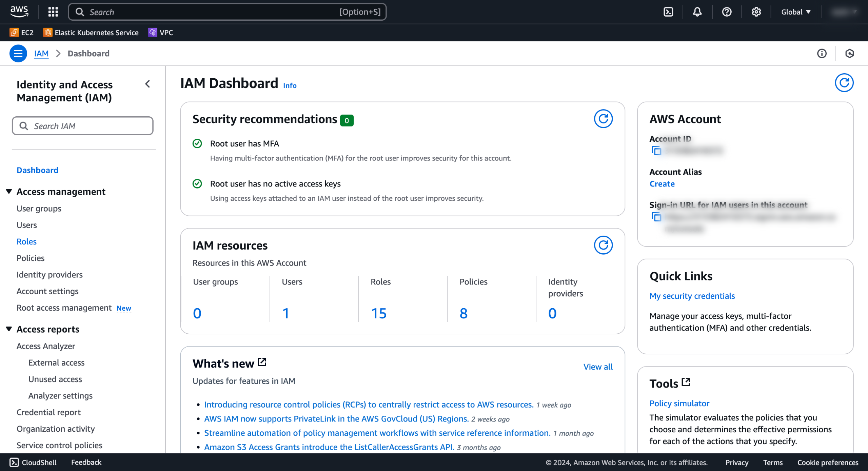Image resolution: width=868 pixels, height=471 pixels.
Task: Open the help question mark menu
Action: click(727, 12)
